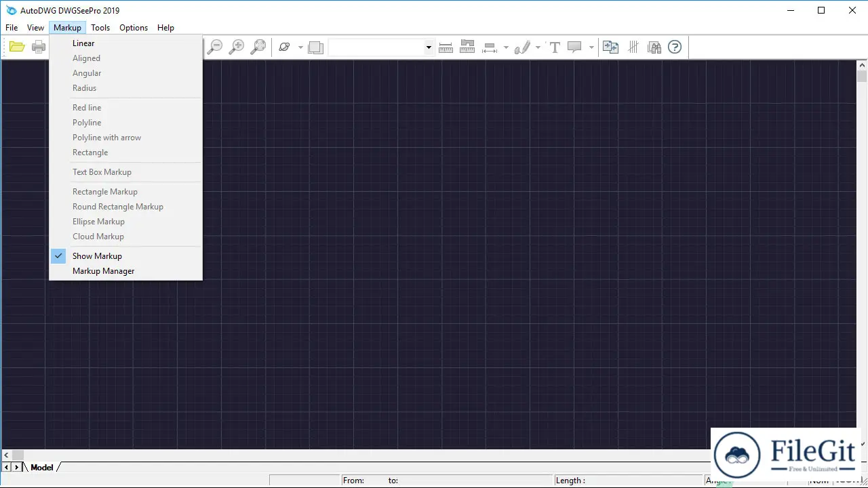Click the Length: status bar label
The width and height of the screenshot is (868, 488).
[x=570, y=481]
